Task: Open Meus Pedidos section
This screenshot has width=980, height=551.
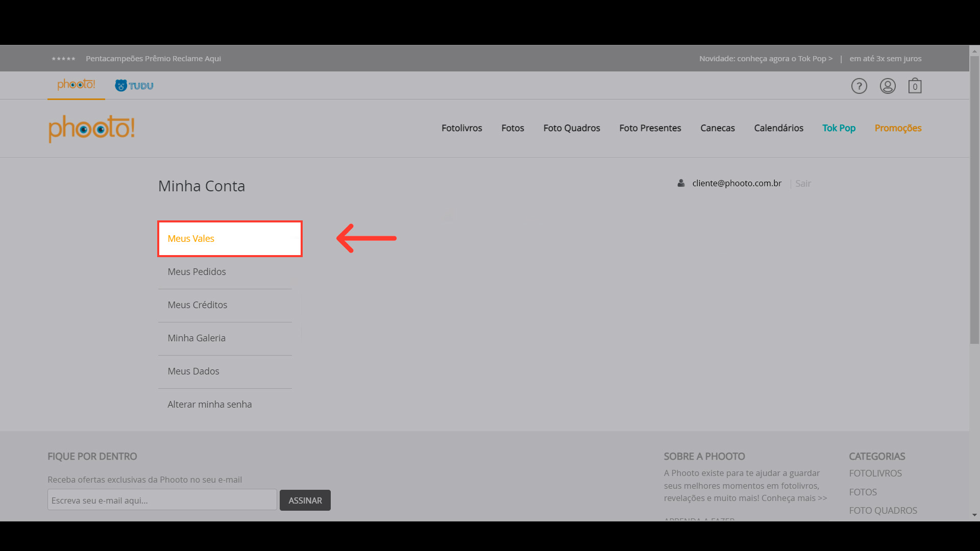Action: (197, 272)
